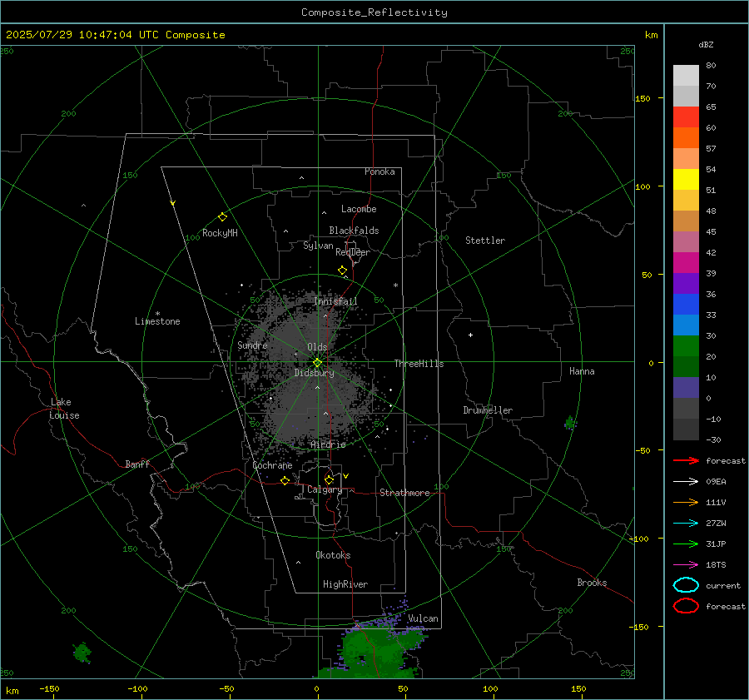Select the magenta 18TS arrow icon
749x700 pixels.
[x=686, y=565]
